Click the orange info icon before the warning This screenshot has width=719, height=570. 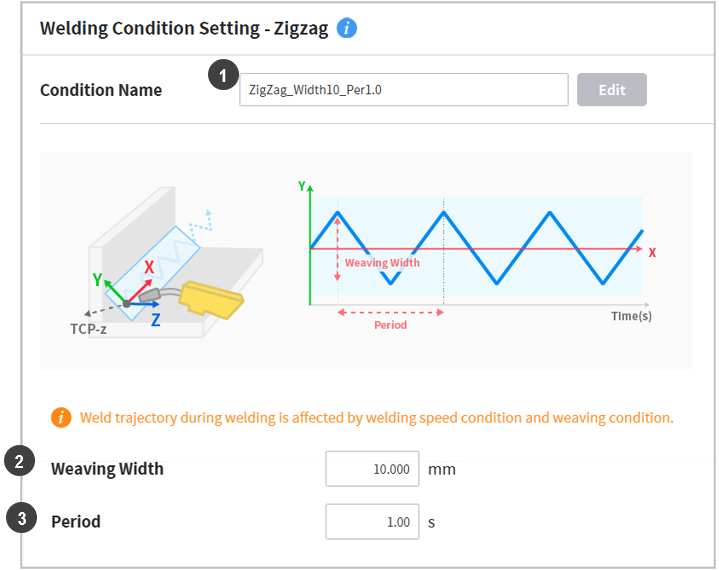(x=61, y=417)
